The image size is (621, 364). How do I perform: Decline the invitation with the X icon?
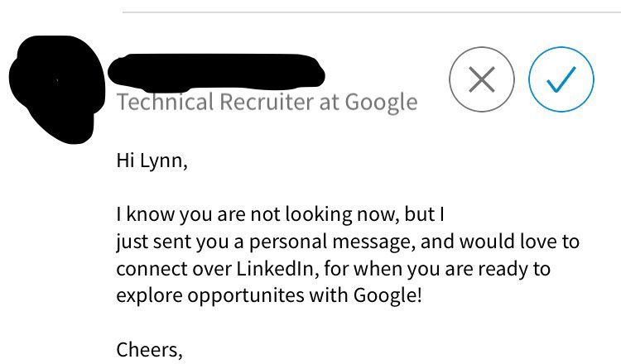point(481,79)
